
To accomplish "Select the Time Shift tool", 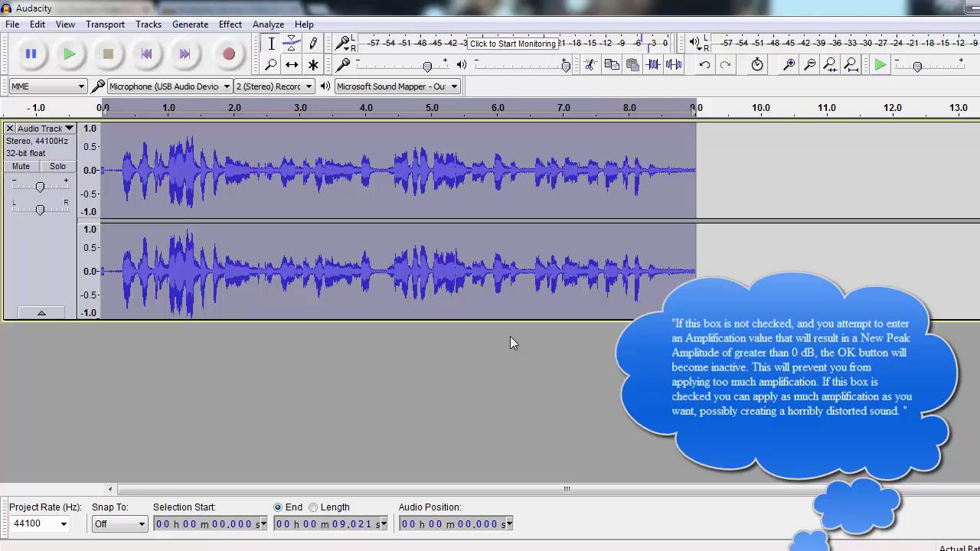I will click(292, 65).
